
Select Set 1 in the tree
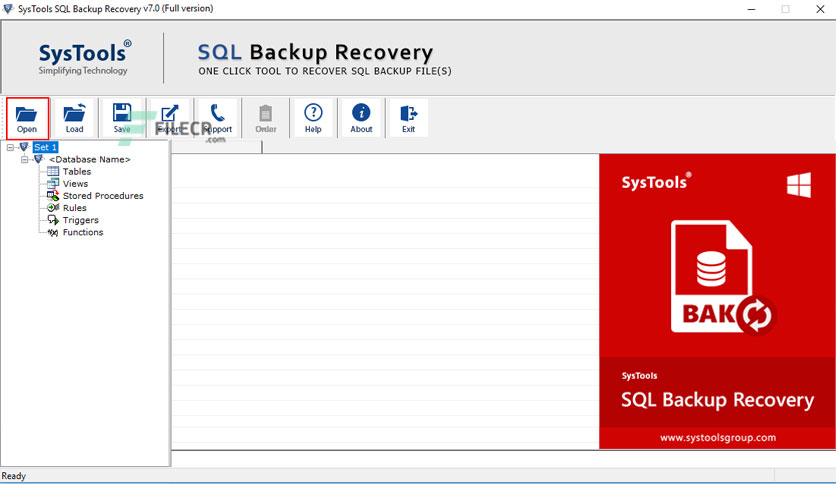pyautogui.click(x=45, y=147)
